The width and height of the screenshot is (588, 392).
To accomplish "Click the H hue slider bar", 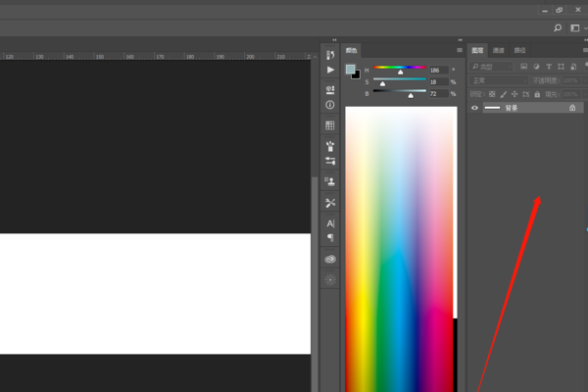I will [400, 68].
